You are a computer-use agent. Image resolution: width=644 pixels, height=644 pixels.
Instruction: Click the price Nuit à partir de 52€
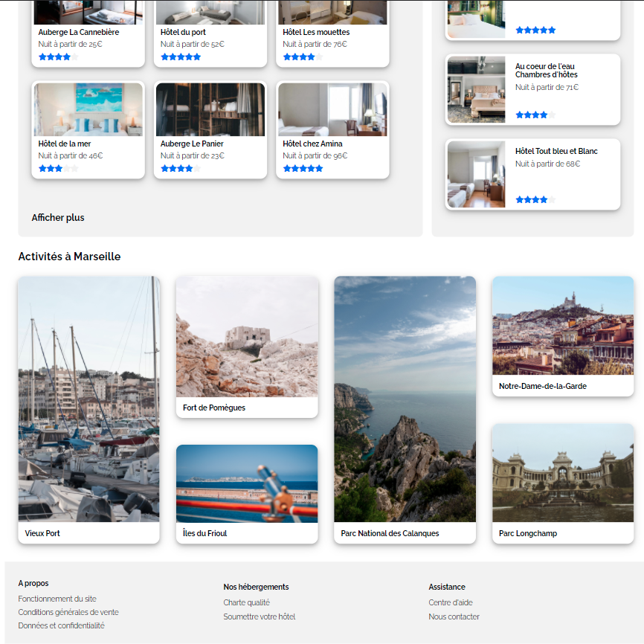tap(192, 44)
